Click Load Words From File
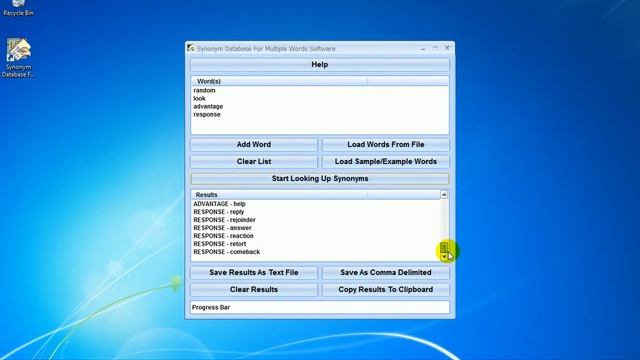The image size is (640, 360). click(386, 144)
